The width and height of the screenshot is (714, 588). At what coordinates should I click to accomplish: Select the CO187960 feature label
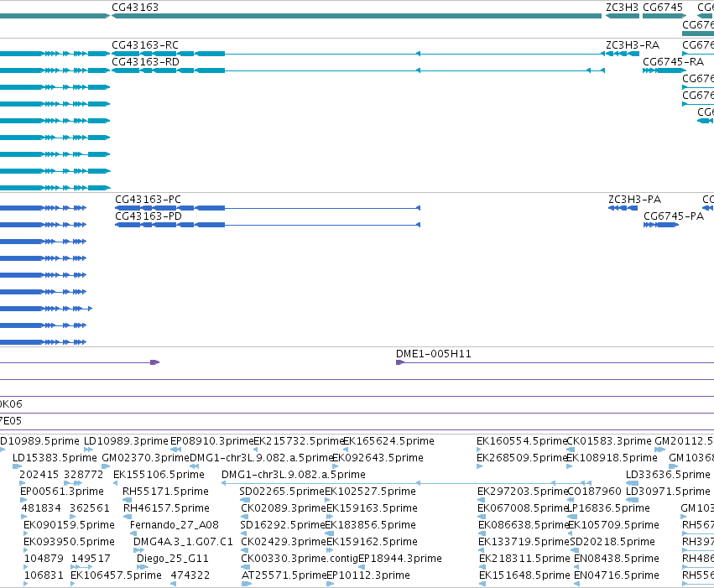[x=594, y=492]
